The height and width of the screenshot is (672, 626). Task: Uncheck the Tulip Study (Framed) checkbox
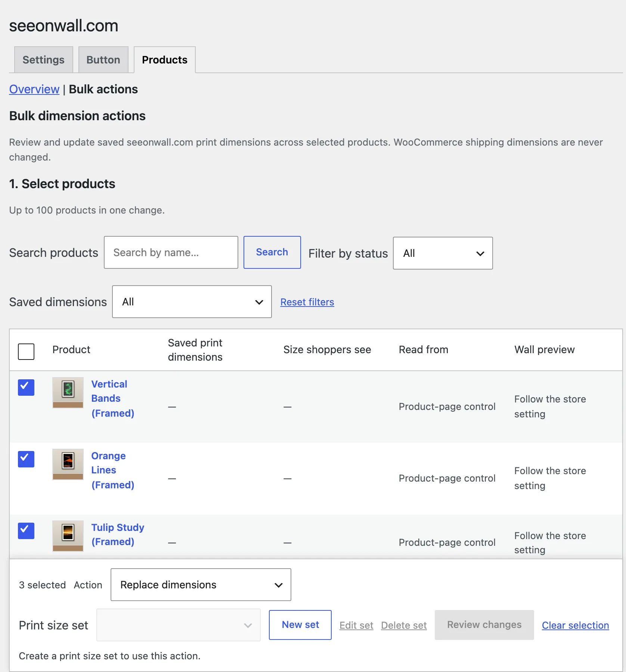click(26, 531)
